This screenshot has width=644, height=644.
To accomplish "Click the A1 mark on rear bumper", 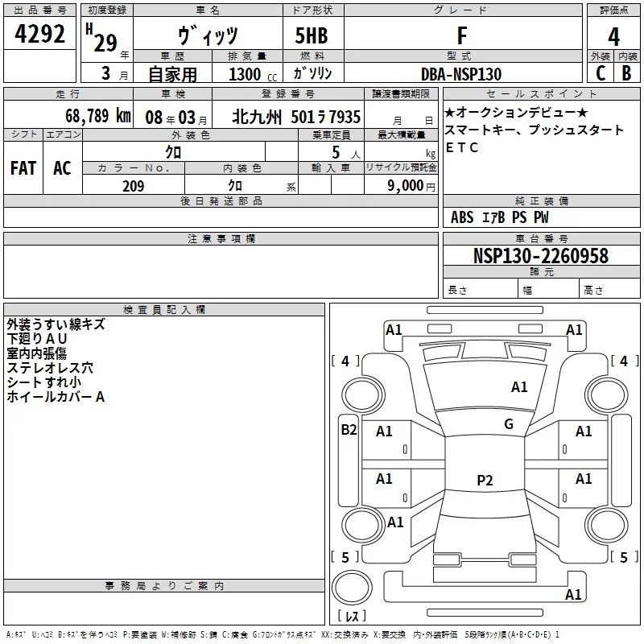I will click(573, 594).
